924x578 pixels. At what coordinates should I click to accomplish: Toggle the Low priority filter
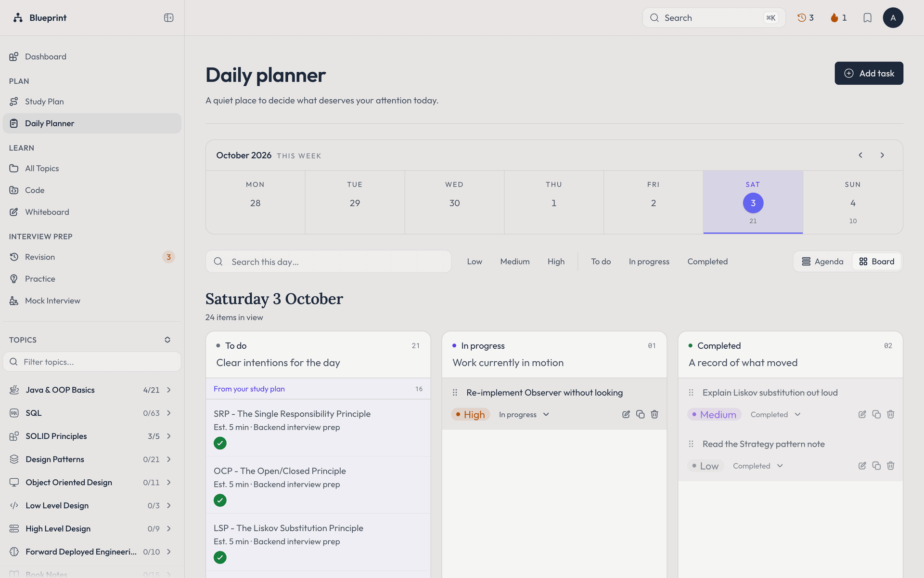[475, 262]
